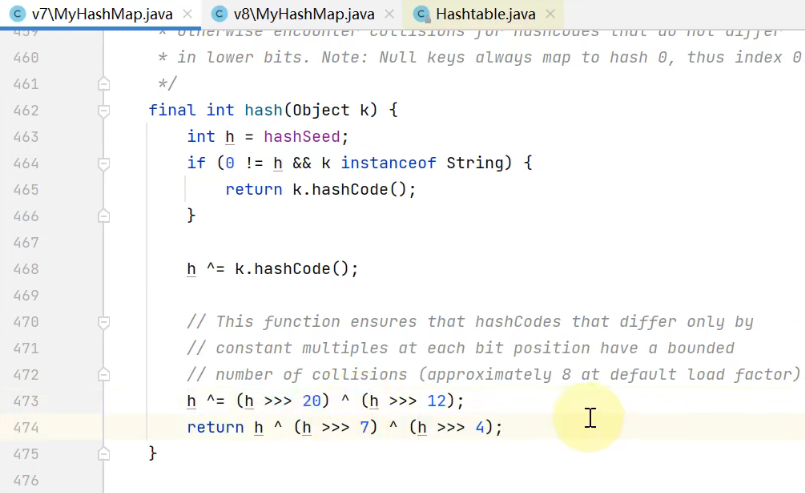Viewport: 805px width, 493px height.
Task: Collapse the doc comment fold at line 461
Action: click(x=104, y=83)
